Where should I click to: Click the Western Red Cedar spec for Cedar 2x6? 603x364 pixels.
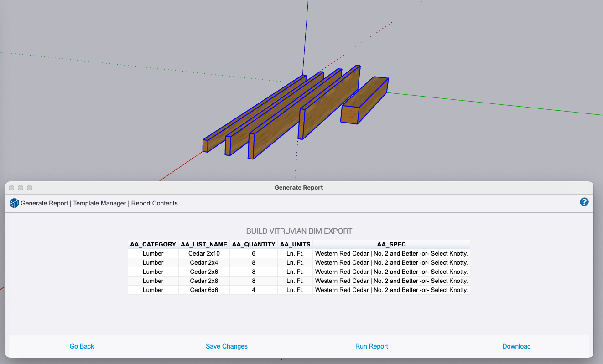point(391,272)
